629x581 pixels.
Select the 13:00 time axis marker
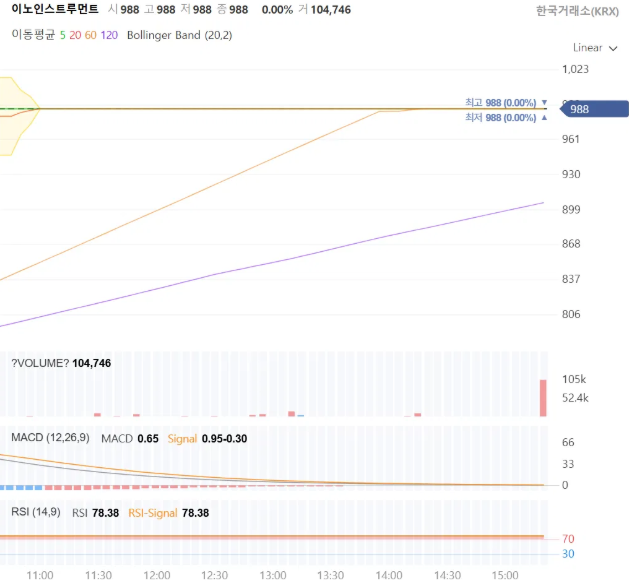click(273, 575)
